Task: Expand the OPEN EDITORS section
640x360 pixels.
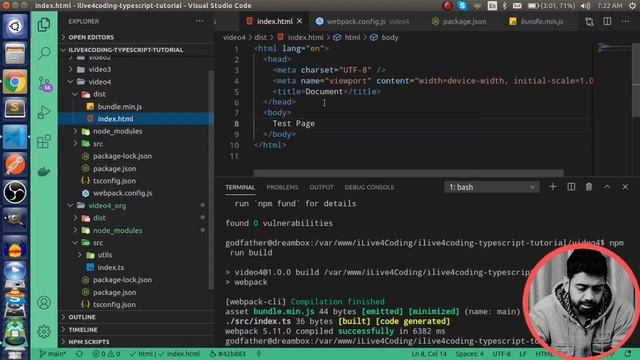Action: [x=137, y=37]
